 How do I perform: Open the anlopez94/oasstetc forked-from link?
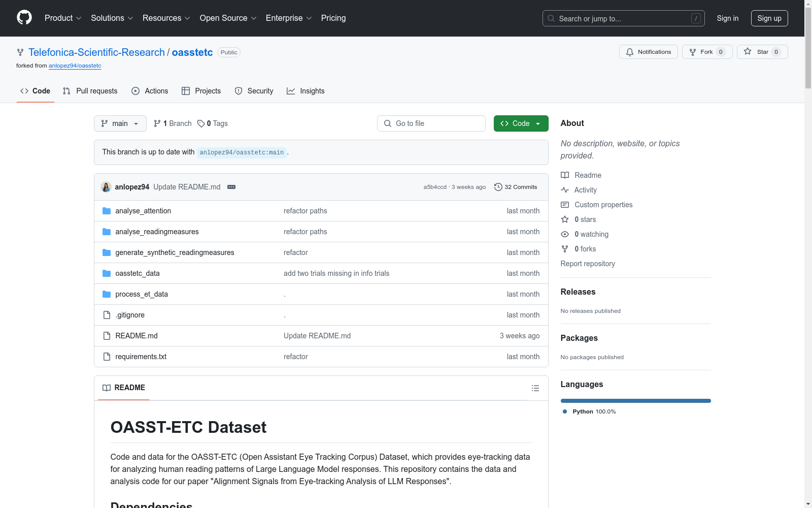[x=75, y=66]
